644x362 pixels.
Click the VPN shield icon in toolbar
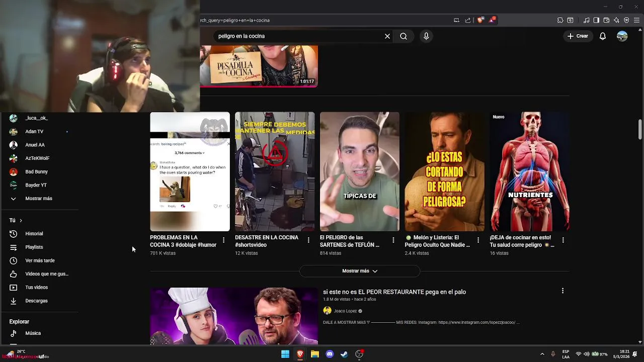click(626, 20)
